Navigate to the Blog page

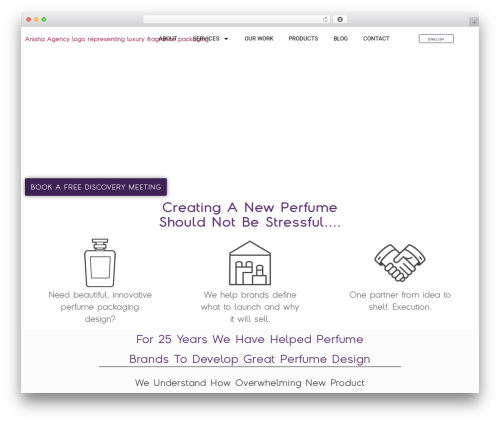tap(340, 39)
